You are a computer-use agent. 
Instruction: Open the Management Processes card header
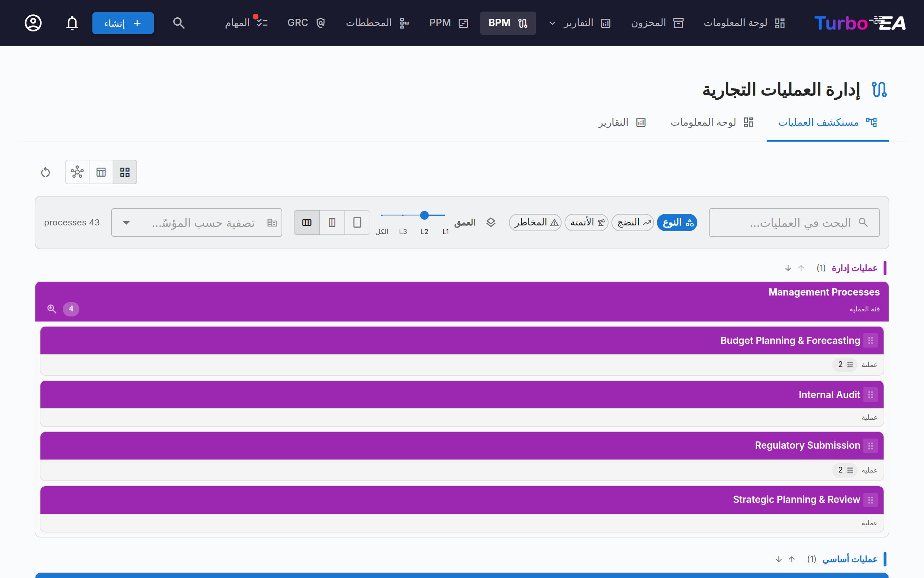tap(462, 302)
